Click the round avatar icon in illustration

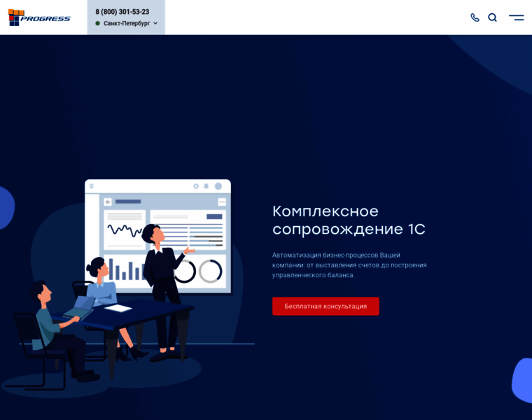pos(218,186)
